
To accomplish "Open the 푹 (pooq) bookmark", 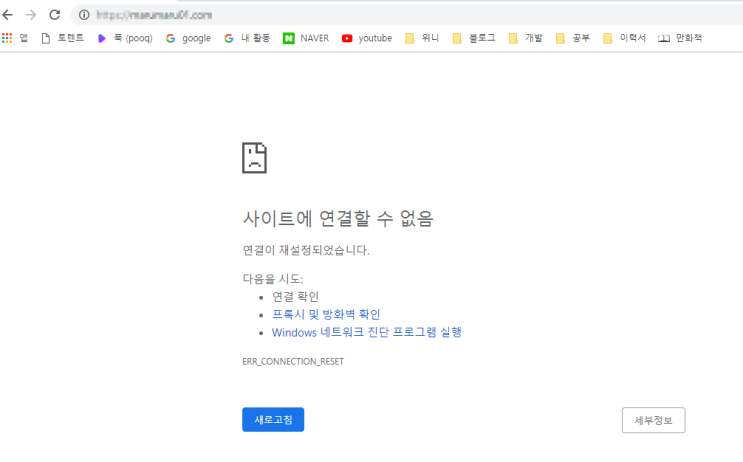I will [125, 38].
